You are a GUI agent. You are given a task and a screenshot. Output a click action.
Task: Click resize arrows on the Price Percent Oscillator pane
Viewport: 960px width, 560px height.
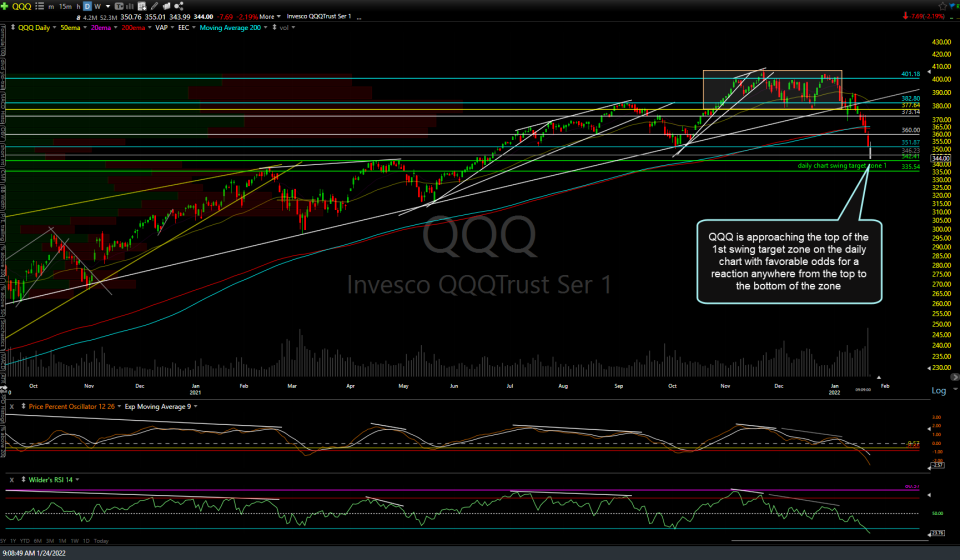point(23,406)
